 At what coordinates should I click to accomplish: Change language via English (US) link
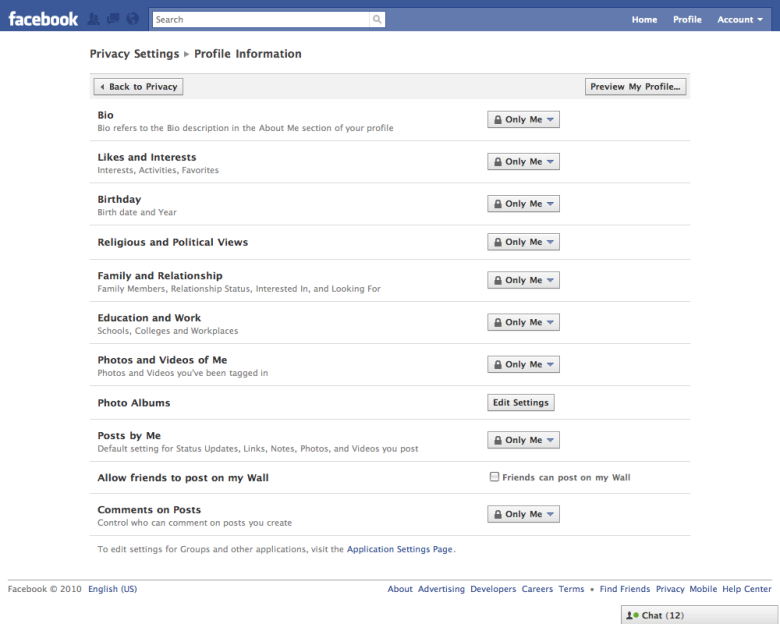(x=112, y=589)
